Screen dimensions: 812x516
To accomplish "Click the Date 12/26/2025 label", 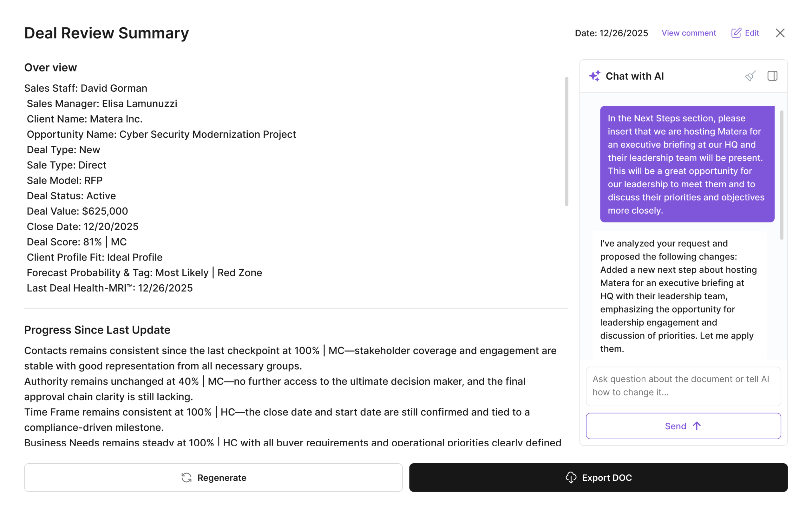I will (611, 33).
